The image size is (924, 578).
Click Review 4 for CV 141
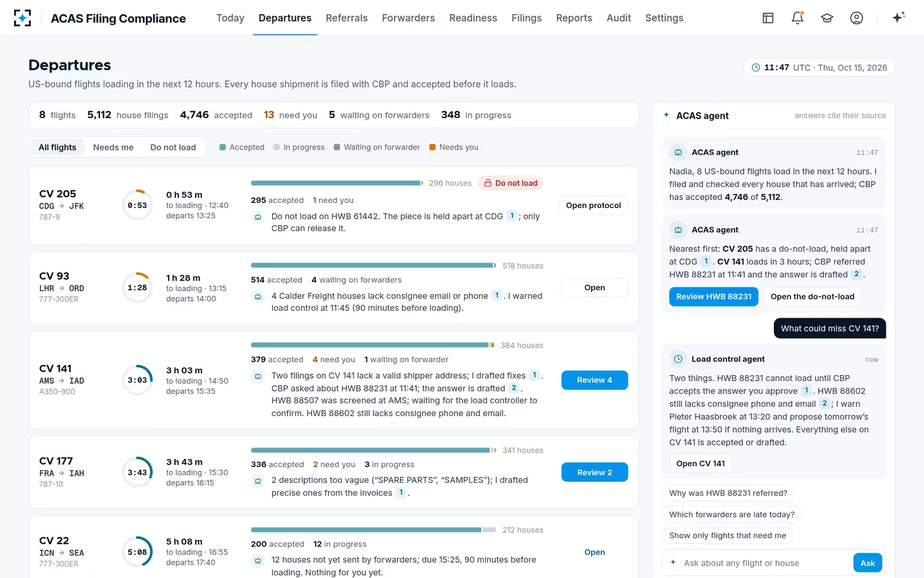(595, 380)
